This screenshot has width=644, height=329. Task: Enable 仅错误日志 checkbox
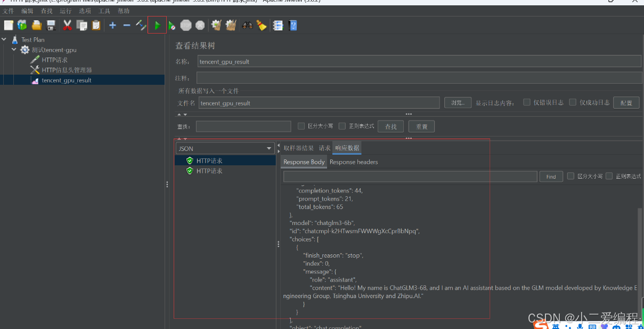pos(527,102)
